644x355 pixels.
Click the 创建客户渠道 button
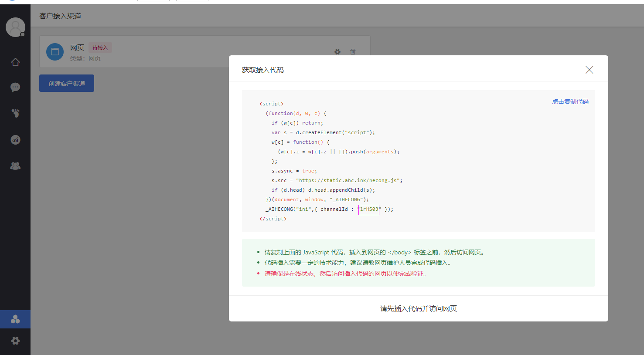click(x=67, y=83)
